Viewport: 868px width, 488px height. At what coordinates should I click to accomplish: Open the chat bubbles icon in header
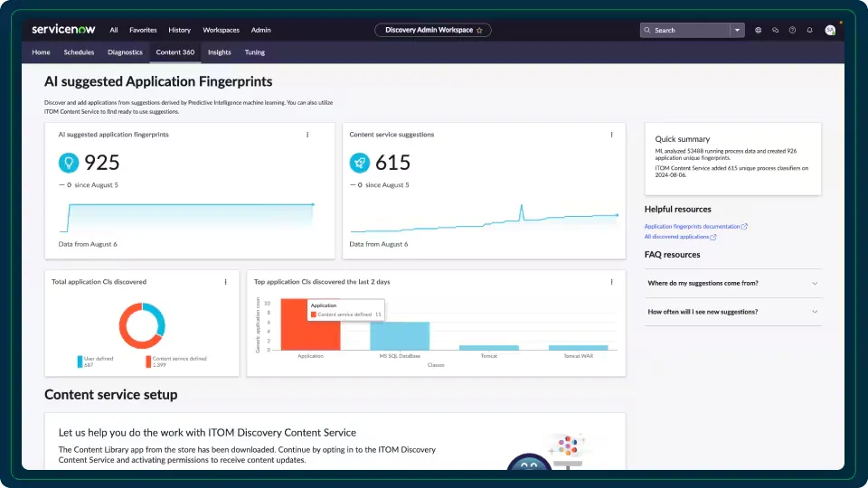coord(775,31)
